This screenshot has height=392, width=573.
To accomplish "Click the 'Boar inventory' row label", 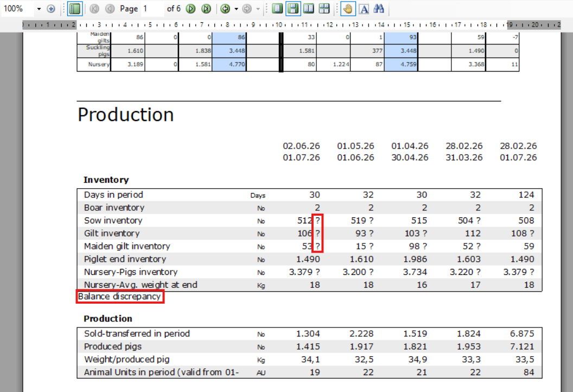I will 114,208.
